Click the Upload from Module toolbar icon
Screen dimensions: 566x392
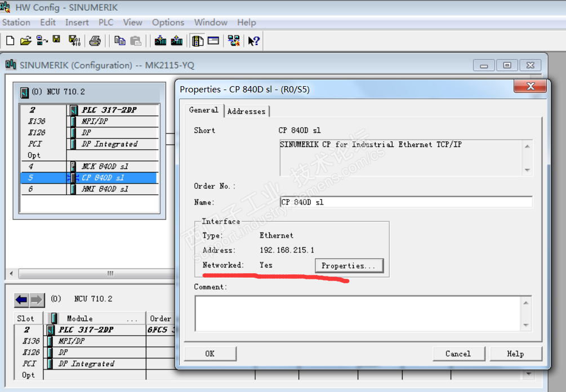[176, 41]
